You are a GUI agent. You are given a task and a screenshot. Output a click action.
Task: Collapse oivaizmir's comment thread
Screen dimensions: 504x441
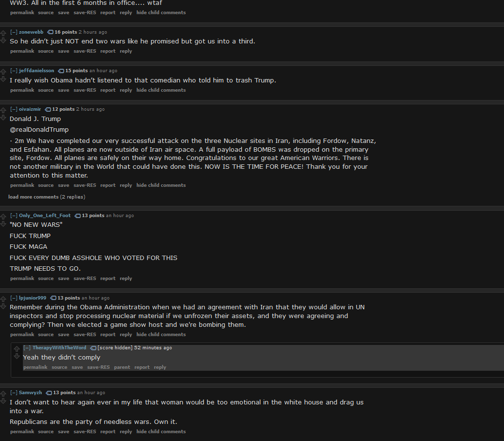14,109
